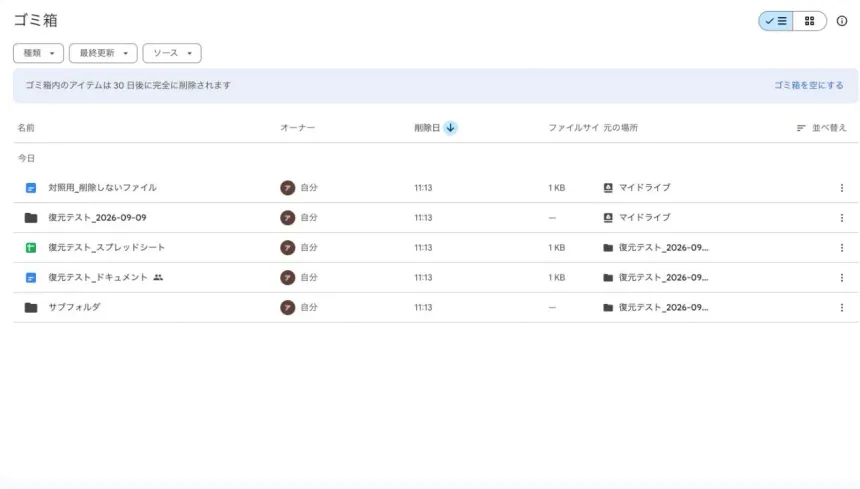Click owner avatar in 復元テスト_ドキュメント row

coord(287,277)
